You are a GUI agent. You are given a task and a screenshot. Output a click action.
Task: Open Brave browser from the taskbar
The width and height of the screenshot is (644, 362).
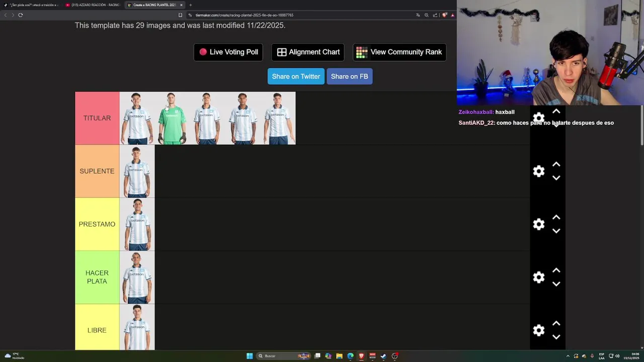click(x=361, y=356)
